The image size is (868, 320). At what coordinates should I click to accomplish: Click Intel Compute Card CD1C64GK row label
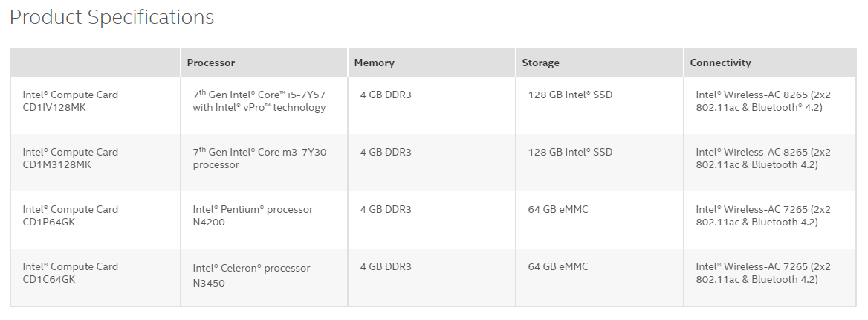(71, 272)
